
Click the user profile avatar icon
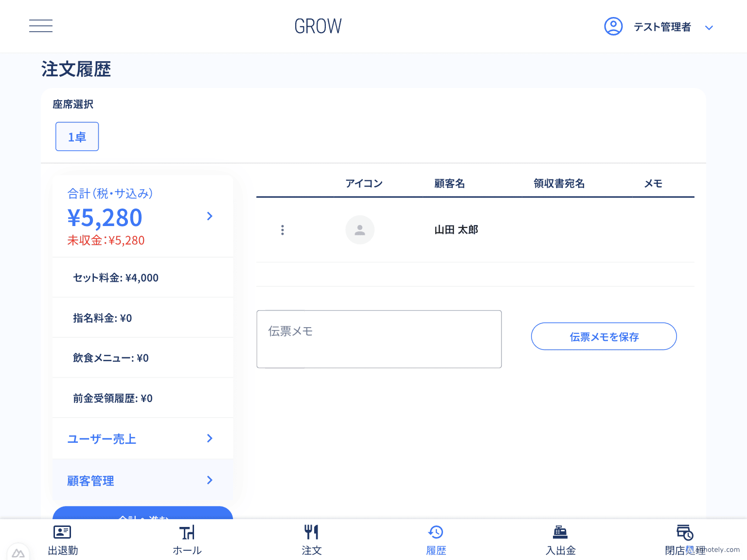[613, 26]
